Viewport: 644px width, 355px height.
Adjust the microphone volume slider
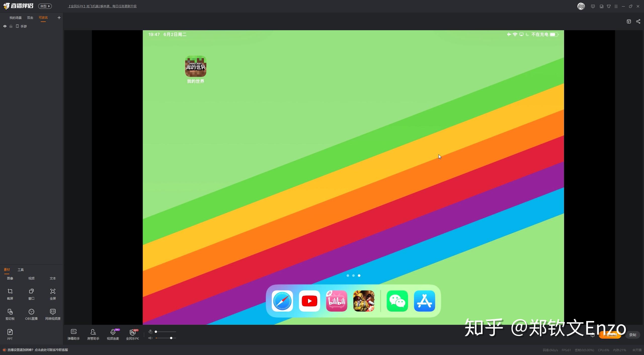[166, 332]
